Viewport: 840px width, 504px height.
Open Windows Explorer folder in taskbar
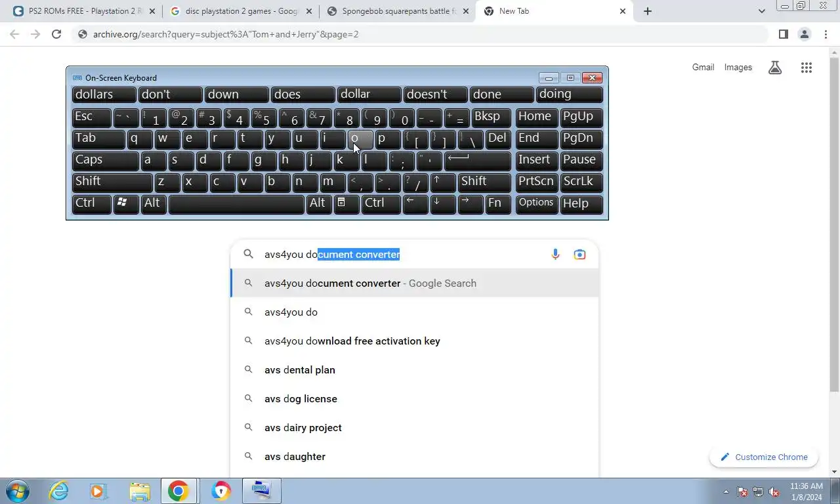click(x=139, y=491)
